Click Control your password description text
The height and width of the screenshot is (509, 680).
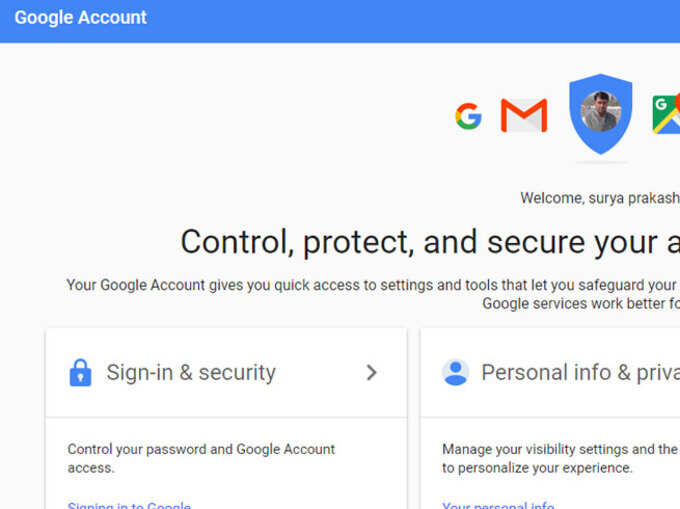point(201,458)
